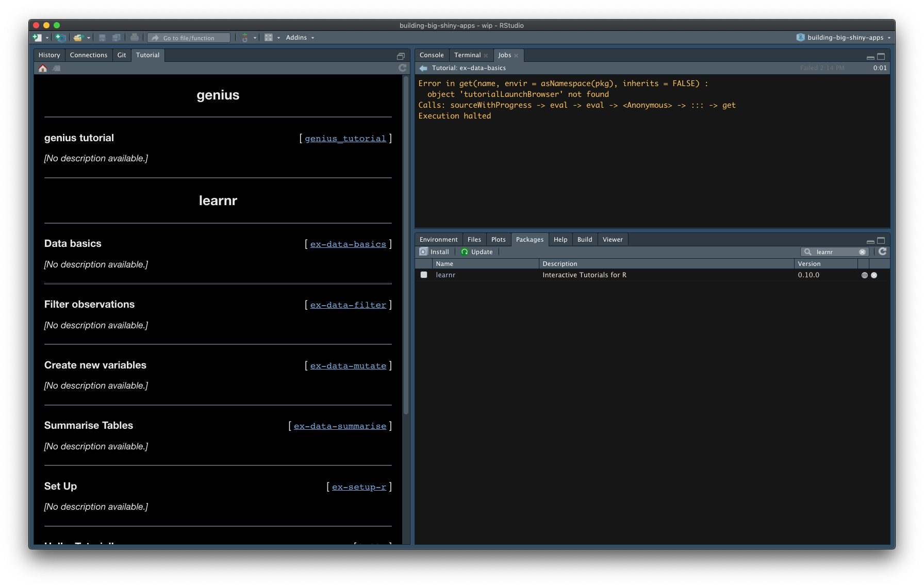Refresh the package list with the reload icon
Screen dimensions: 924x587
click(x=882, y=251)
